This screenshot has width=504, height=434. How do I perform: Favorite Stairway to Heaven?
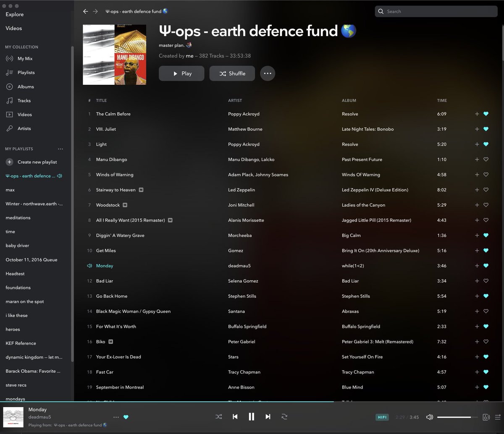point(486,190)
